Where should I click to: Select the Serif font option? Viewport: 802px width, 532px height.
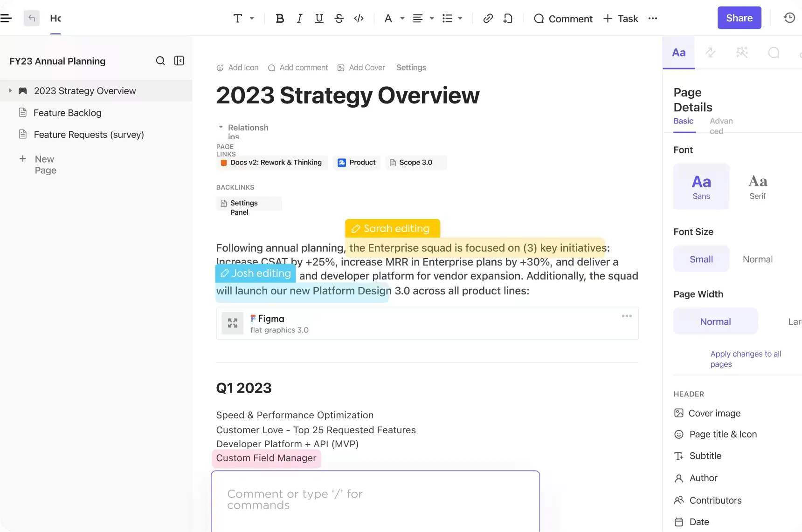pyautogui.click(x=758, y=186)
